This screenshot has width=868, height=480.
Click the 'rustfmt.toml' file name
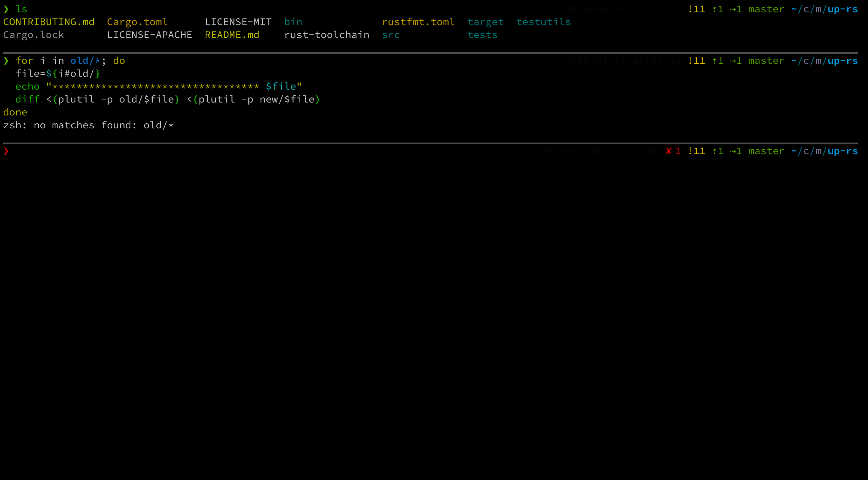(x=418, y=22)
